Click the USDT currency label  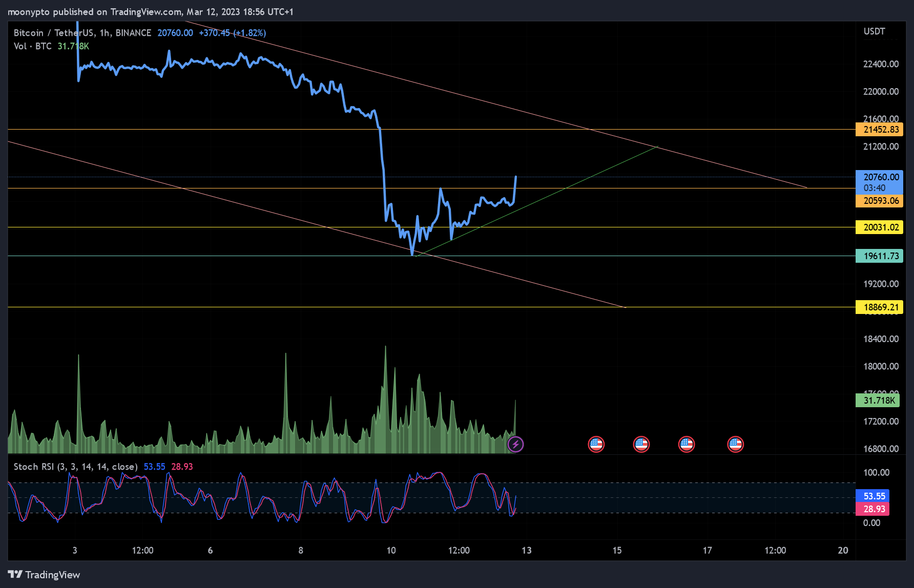click(874, 31)
